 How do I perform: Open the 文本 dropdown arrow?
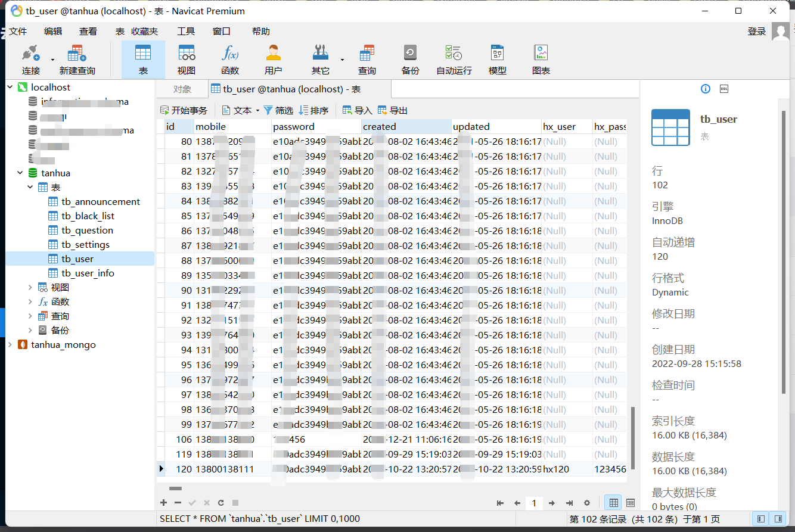click(x=257, y=111)
